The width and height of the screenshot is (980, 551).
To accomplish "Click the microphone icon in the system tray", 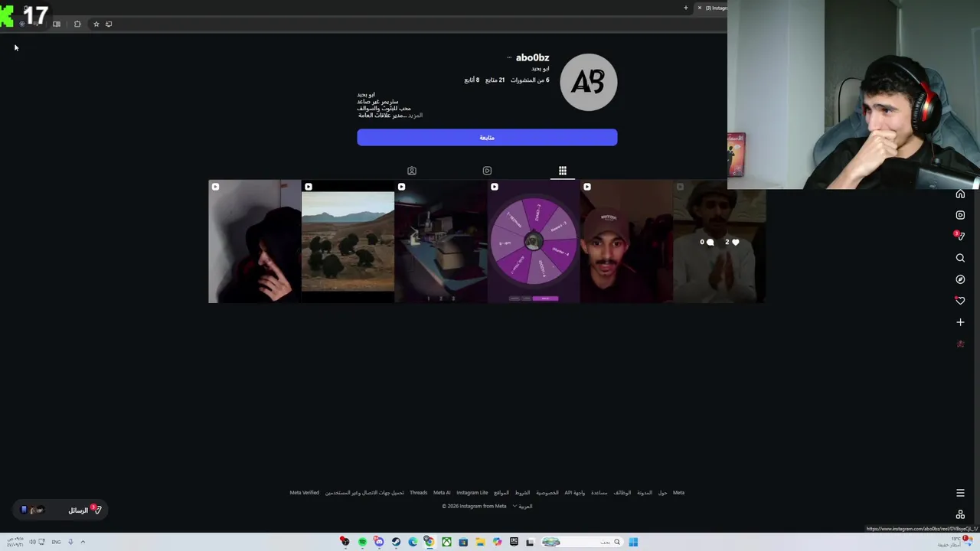I will 70,542.
